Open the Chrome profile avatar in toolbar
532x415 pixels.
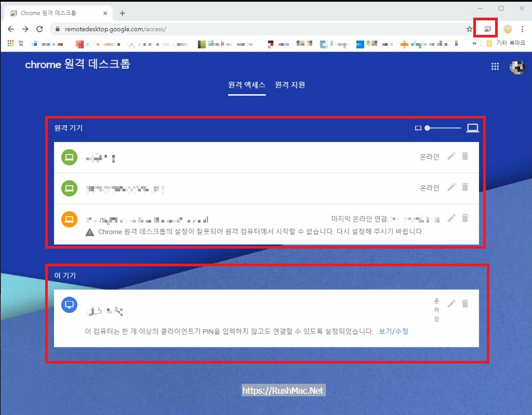(508, 29)
